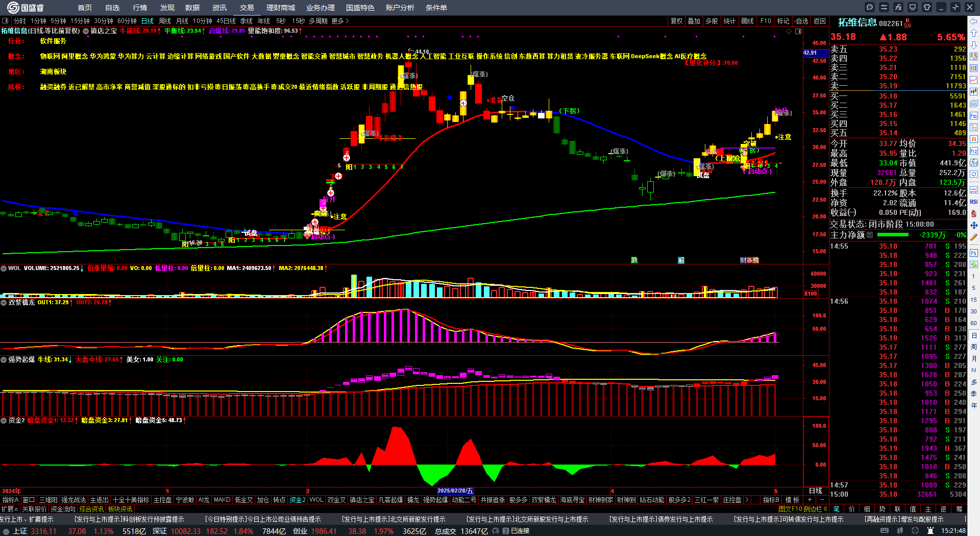The image size is (980, 536).
Task: Toggle the 叠加 overlay option
Action: coord(694,21)
